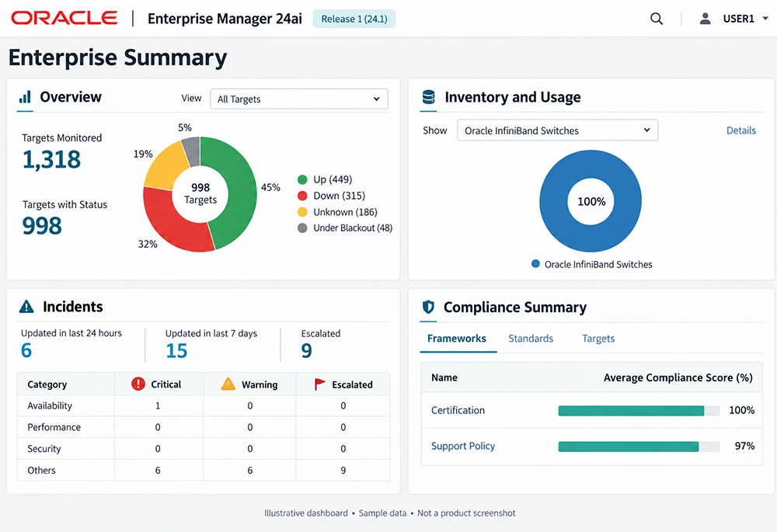
Task: Click the Enterprise Manager 24ai product title
Action: (225, 19)
